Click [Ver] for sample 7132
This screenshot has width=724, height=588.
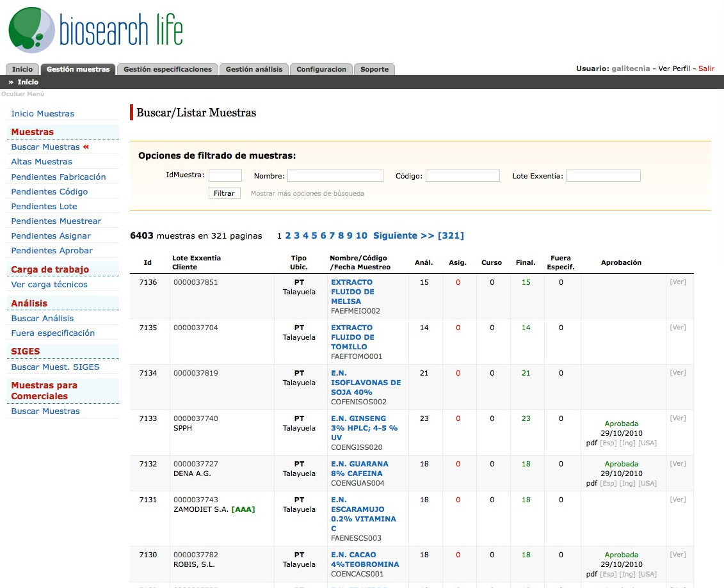pos(678,463)
